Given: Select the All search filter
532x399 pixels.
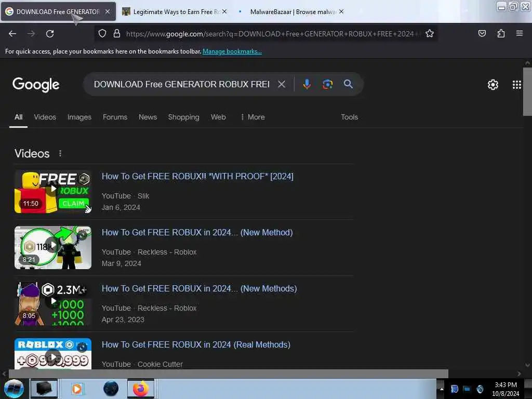Looking at the screenshot, I should 18,117.
